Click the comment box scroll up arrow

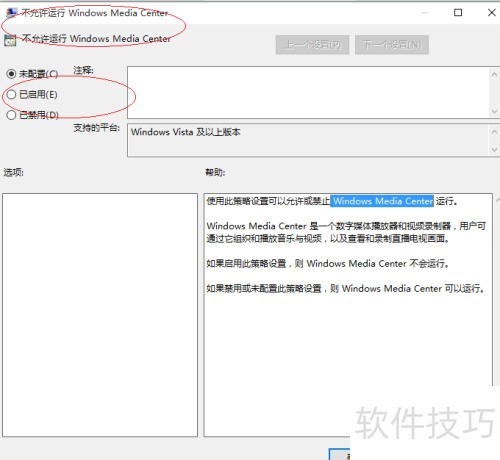[x=494, y=74]
